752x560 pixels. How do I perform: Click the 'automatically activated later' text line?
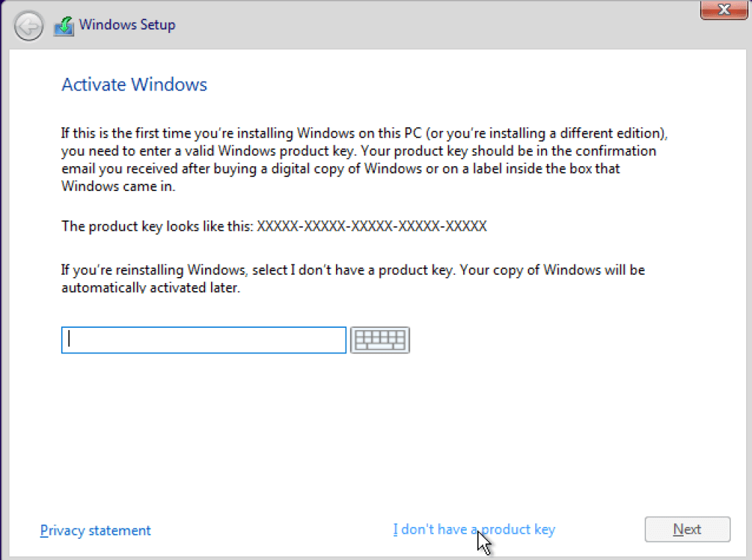(151, 289)
